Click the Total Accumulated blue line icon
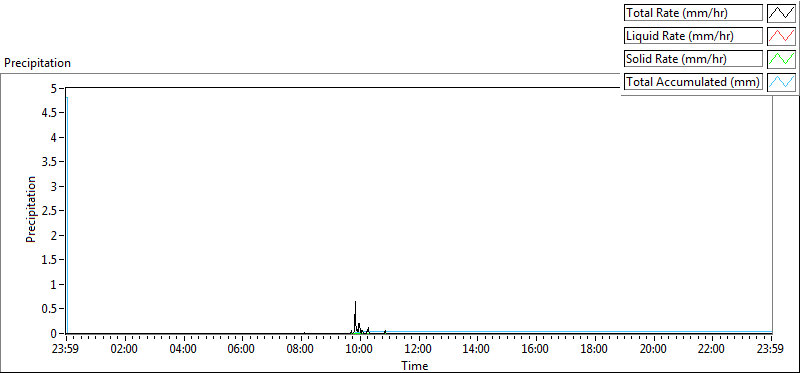Screen dimensions: 800x373 pyautogui.click(x=781, y=82)
